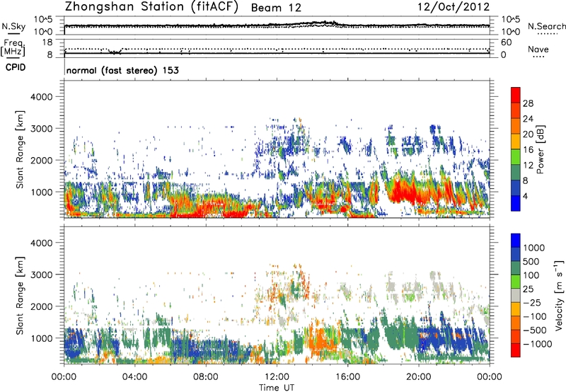Select the Beam 12 label
Viewport: 566px width, 392px height.
point(276,8)
